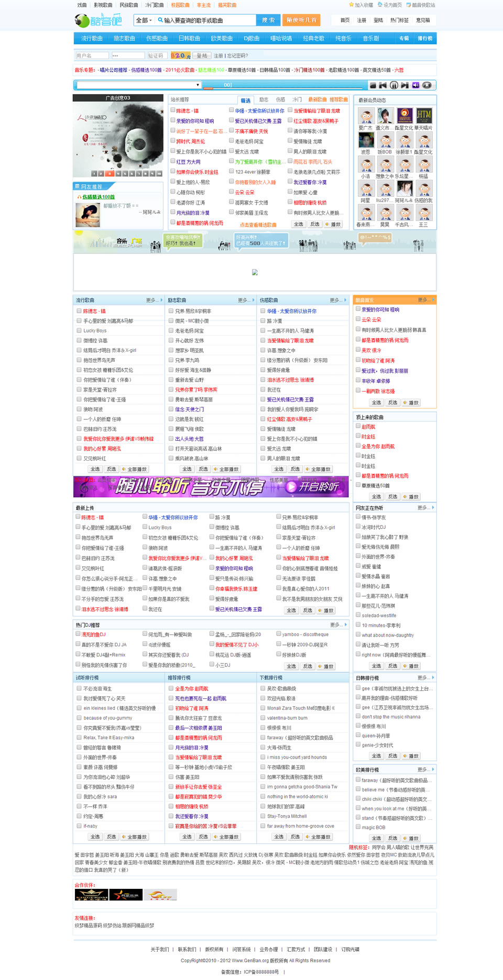Check 华强 - 太爱你所以放开你 in 站长推荐

point(232,110)
